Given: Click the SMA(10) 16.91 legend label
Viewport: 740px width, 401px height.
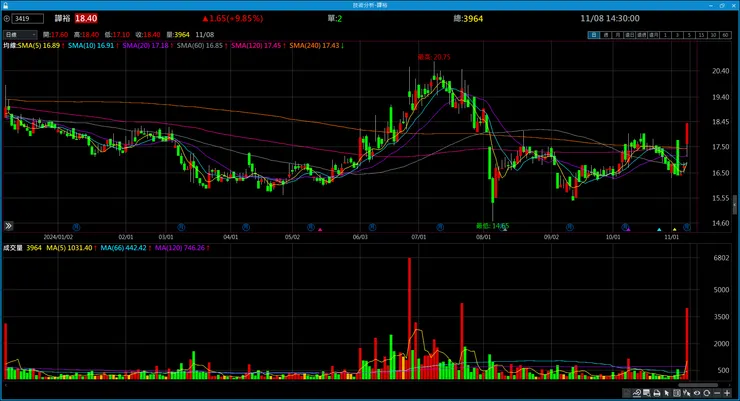Looking at the screenshot, I should tap(93, 45).
